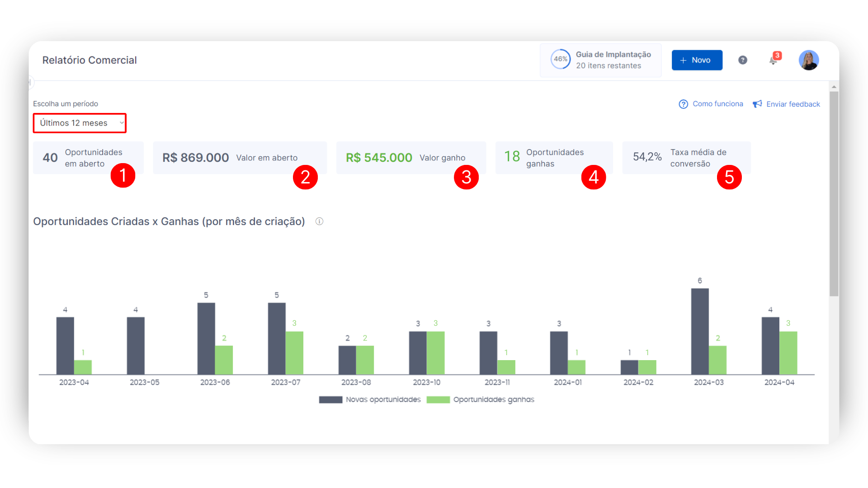Open the user profile avatar

click(x=808, y=60)
